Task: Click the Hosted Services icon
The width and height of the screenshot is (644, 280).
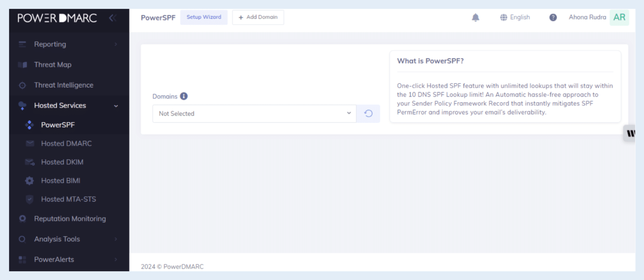Action: pos(22,106)
